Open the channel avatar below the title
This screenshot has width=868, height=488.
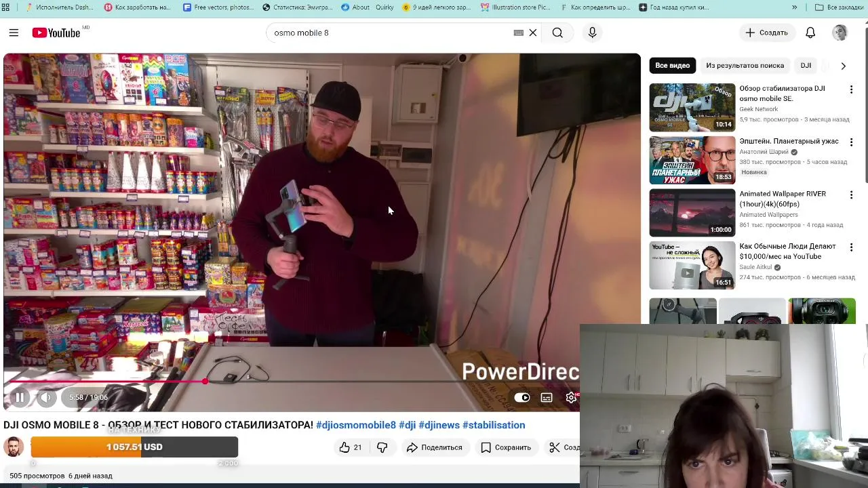click(x=14, y=447)
